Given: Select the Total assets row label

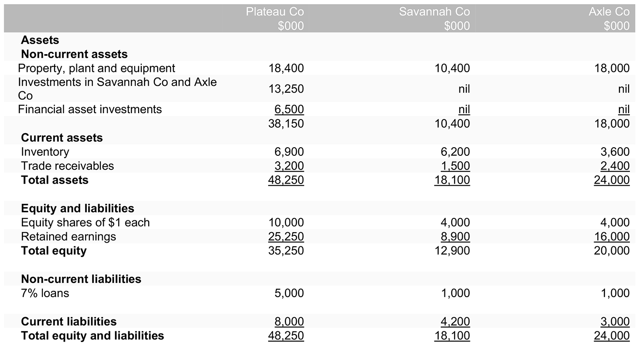Looking at the screenshot, I should 55,180.
